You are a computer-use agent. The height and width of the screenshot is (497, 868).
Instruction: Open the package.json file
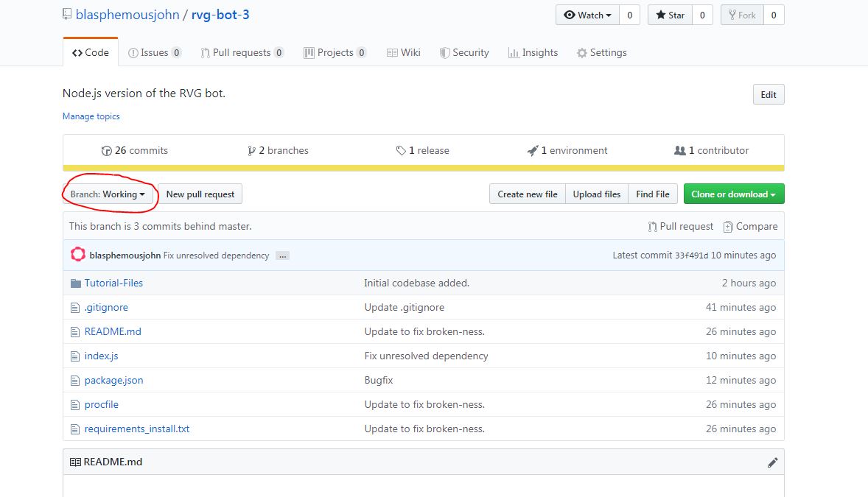[x=114, y=380]
